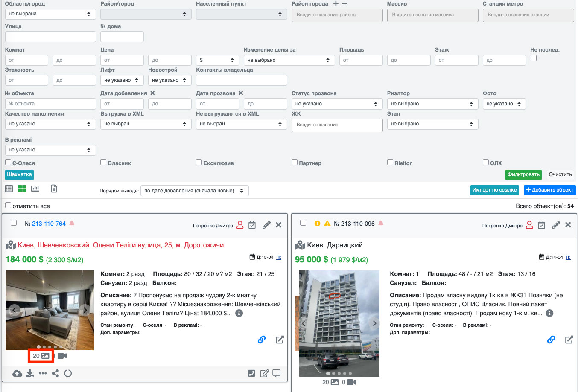578x392 pixels.
Task: Open the Качество наполнения dropdown
Action: click(50, 124)
